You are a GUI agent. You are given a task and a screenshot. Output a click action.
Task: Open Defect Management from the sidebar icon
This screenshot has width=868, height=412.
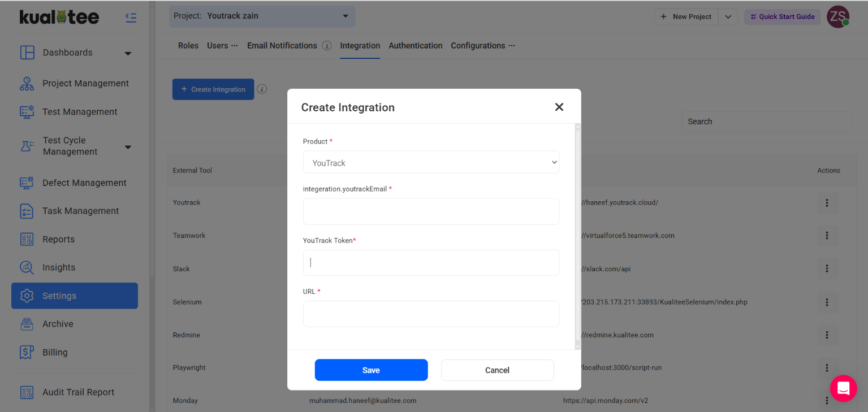(x=27, y=183)
